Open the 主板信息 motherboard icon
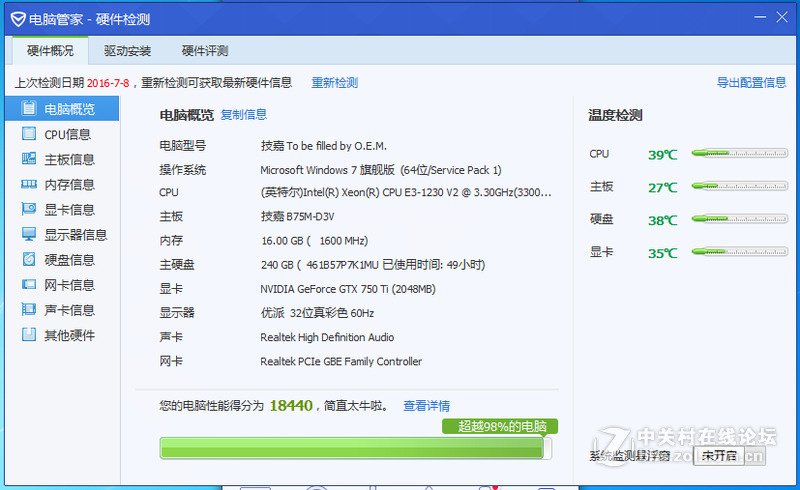 pyautogui.click(x=29, y=159)
